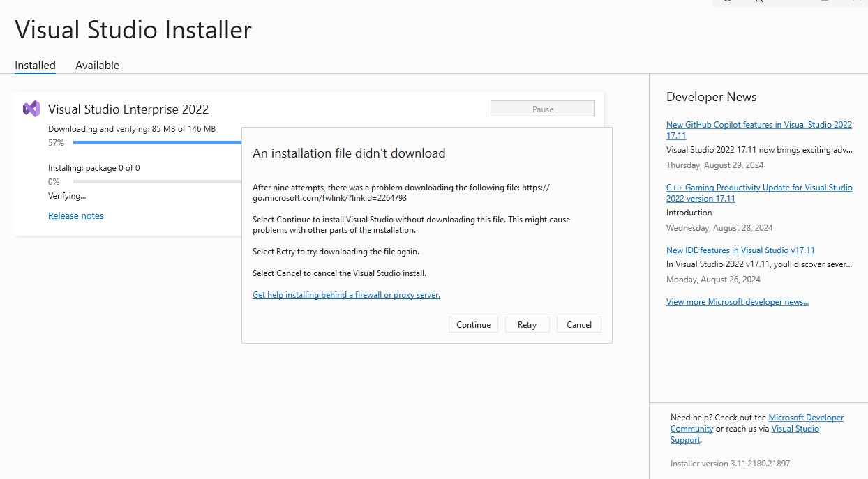Screen dimensions: 868x479
Task: Click the 'Introduction' article summary text
Action: click(x=689, y=213)
